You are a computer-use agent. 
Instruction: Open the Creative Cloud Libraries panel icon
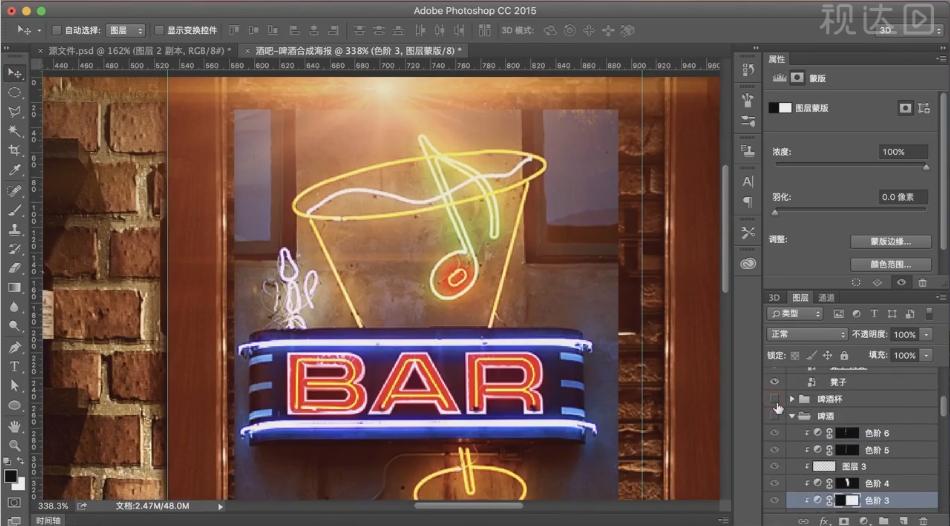point(748,264)
